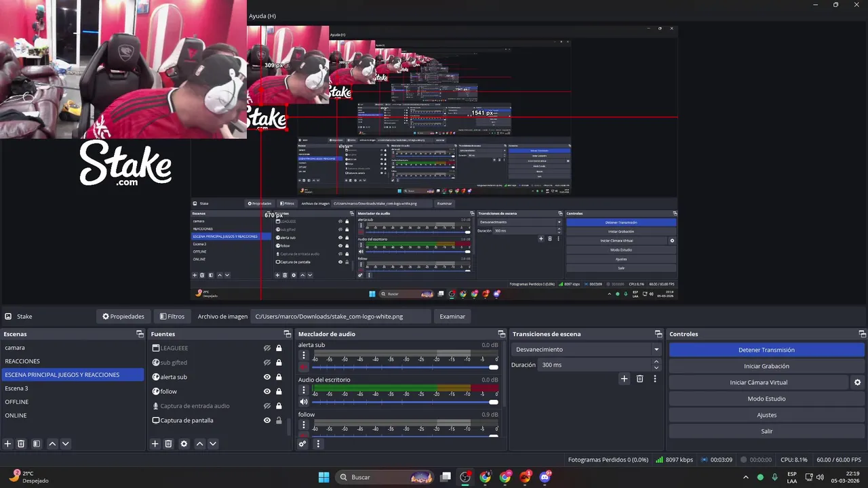The image size is (868, 488).
Task: Move scene down with Escenas down arrow
Action: tap(65, 444)
